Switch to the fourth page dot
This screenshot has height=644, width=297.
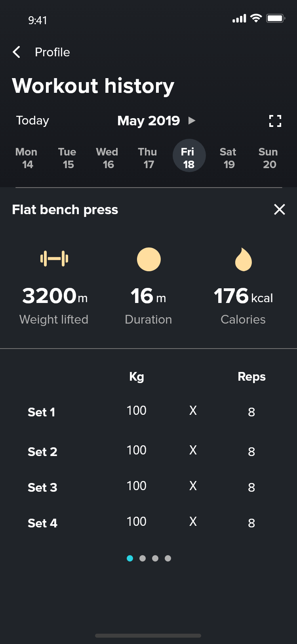click(168, 558)
